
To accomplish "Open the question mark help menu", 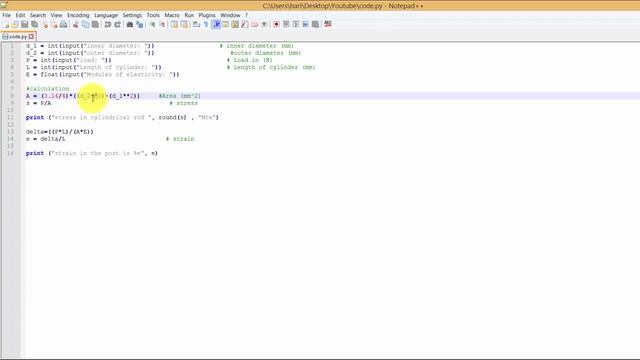I will click(246, 15).
